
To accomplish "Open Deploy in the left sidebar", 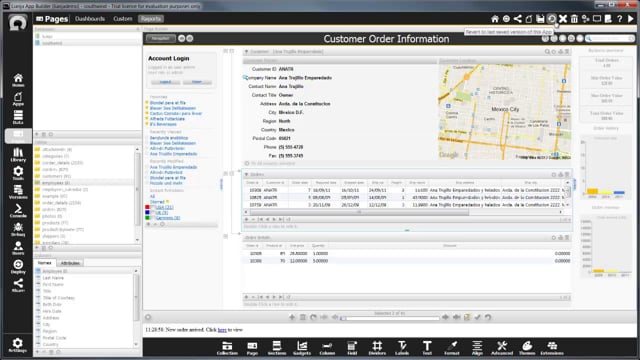I will pos(18,267).
